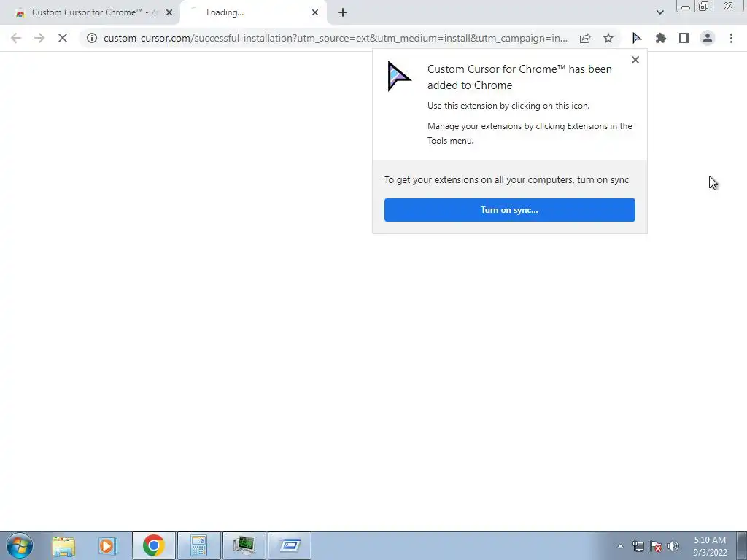Stop loading the page

pos(63,38)
